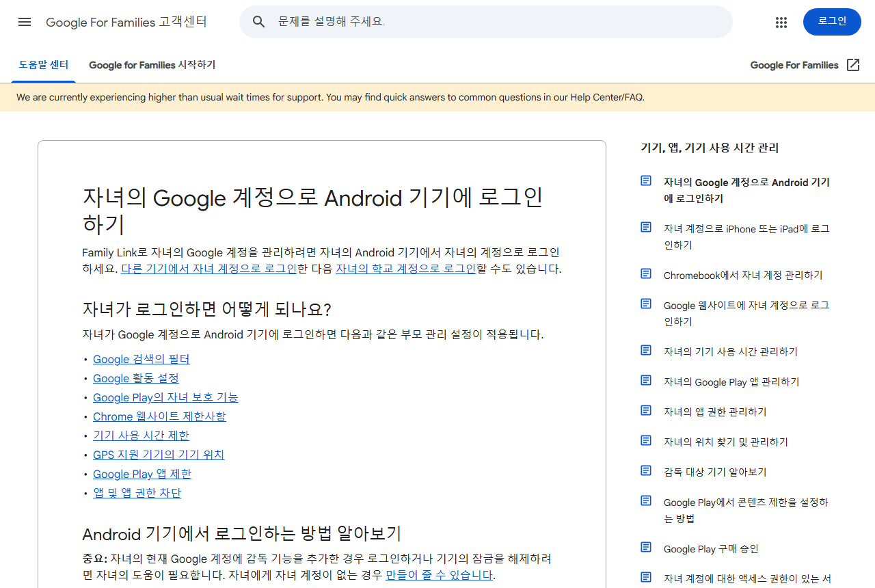
Task: Click article icon for 위치 찾기 및 관리하기
Action: pos(646,441)
